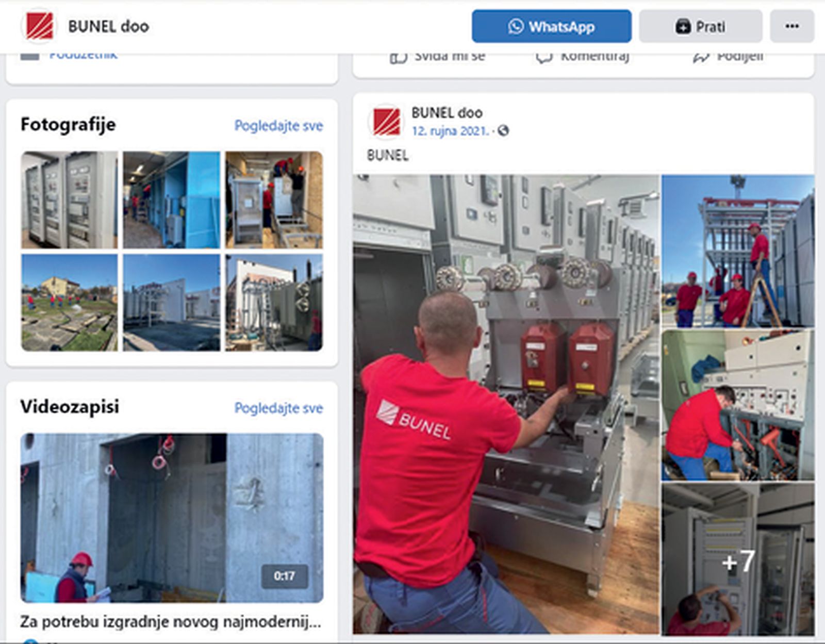This screenshot has width=825, height=644.
Task: Open the post date 12. rujna 2021.
Action: [450, 131]
